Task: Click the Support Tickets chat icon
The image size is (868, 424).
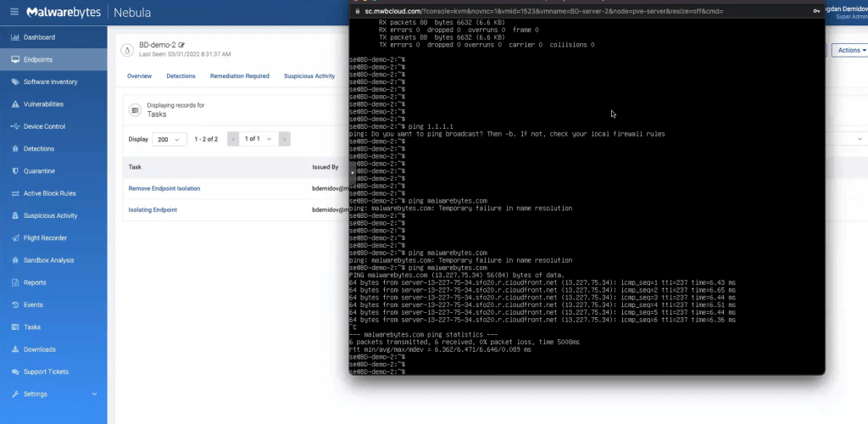Action: tap(15, 372)
